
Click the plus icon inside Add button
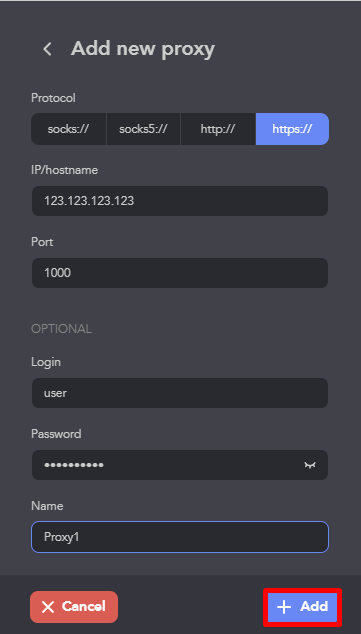click(x=284, y=607)
